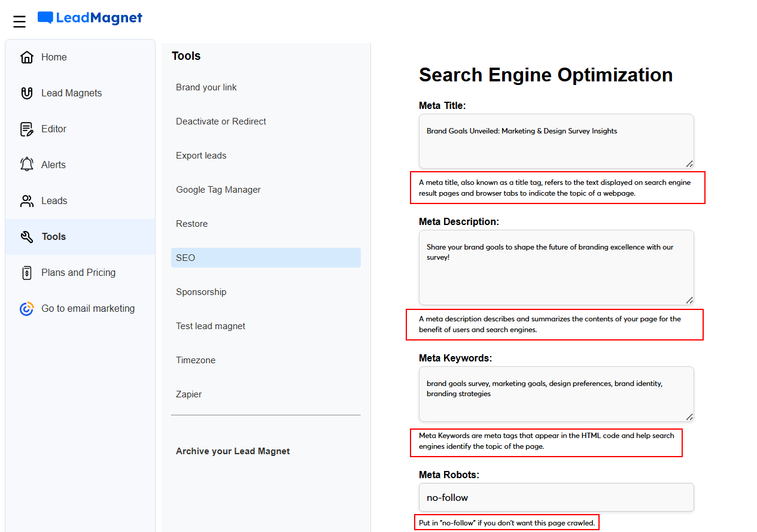
Task: Select the Home icon in the sidebar
Action: (26, 57)
